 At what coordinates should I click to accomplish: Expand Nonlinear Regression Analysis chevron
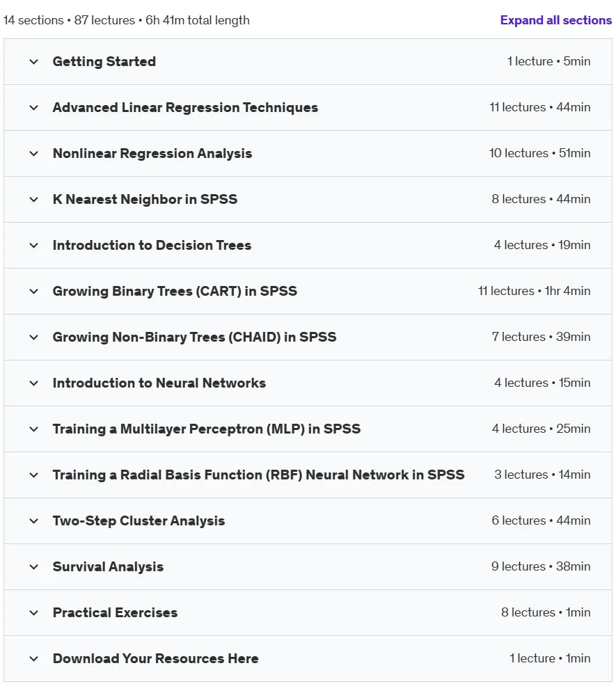pyautogui.click(x=33, y=154)
